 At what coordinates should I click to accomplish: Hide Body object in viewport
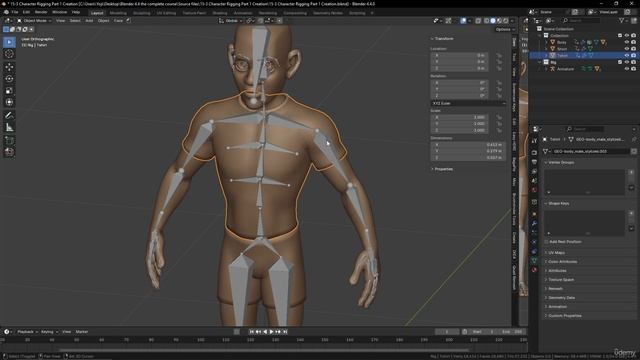[627, 42]
